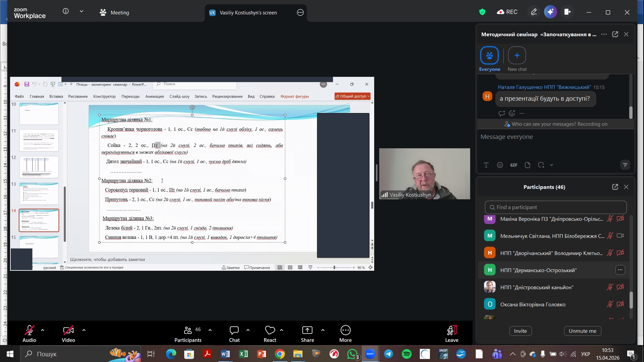Viewport: 644px width, 362px height.
Task: Pop out the Participants panel
Action: (x=615, y=187)
